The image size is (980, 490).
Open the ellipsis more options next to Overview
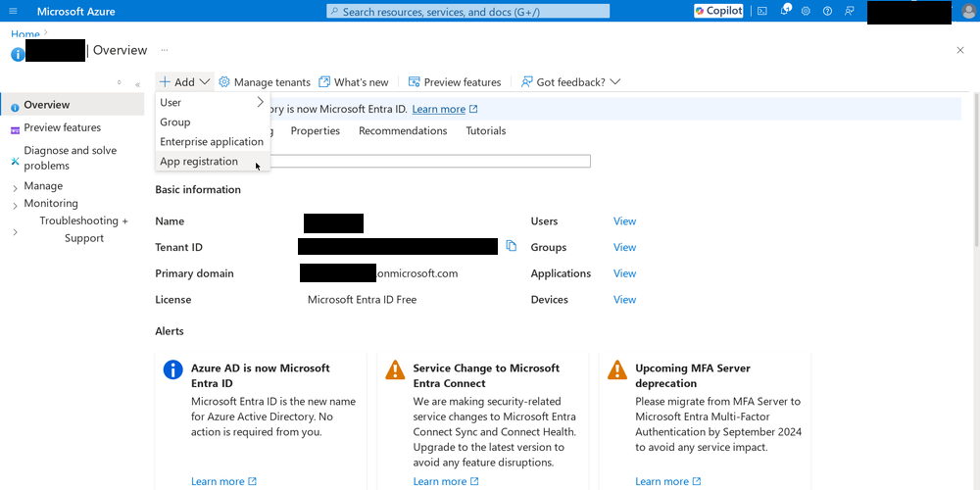tap(165, 50)
